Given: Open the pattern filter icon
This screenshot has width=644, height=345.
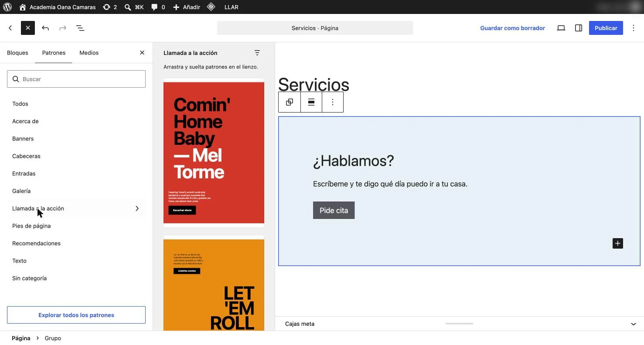Looking at the screenshot, I should tap(257, 53).
